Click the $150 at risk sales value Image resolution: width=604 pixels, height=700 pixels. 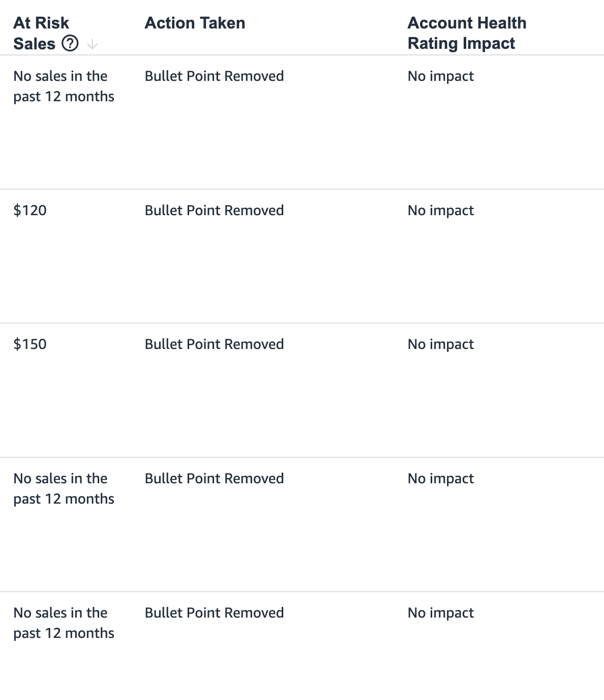coord(30,344)
